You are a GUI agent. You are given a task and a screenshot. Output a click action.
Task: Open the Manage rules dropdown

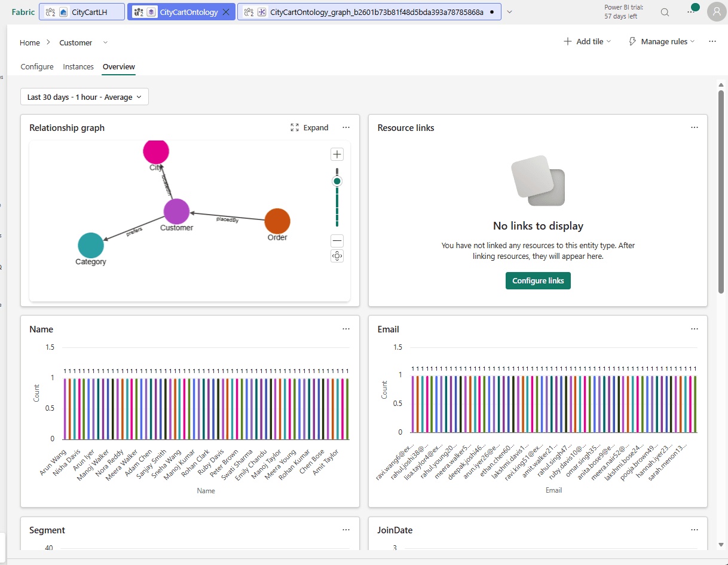662,41
